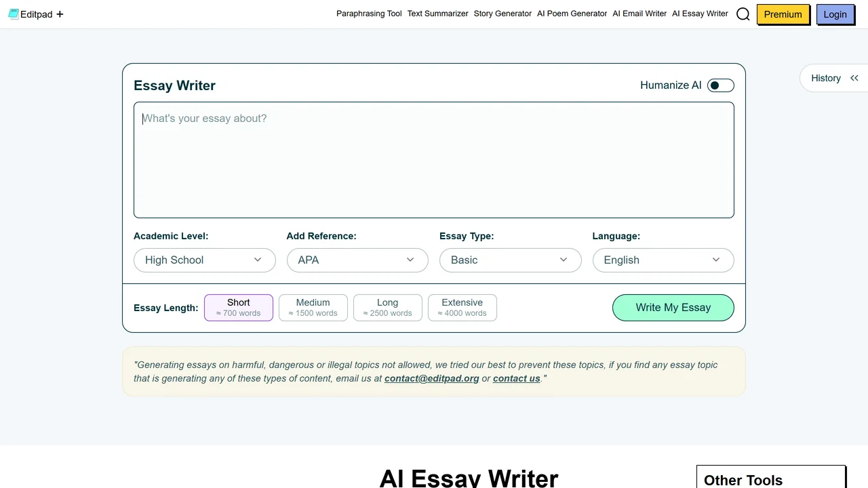Click Write My Essay button
The image size is (868, 488).
coord(673,308)
